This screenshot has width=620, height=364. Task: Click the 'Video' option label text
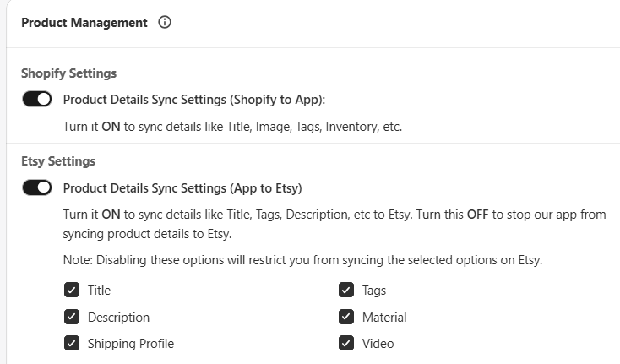[378, 344]
